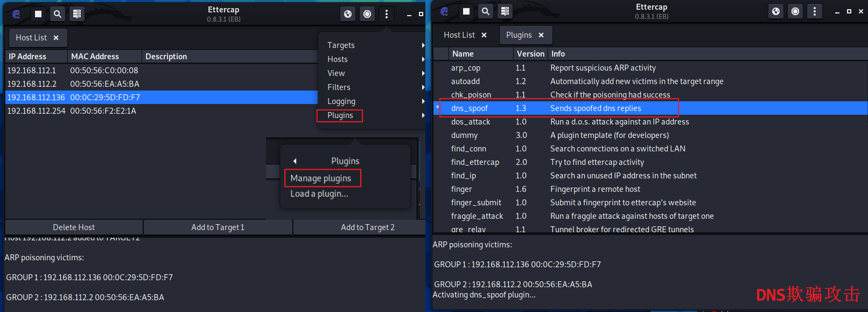Select the finger plugin row
This screenshot has height=312, width=868.
[x=650, y=189]
